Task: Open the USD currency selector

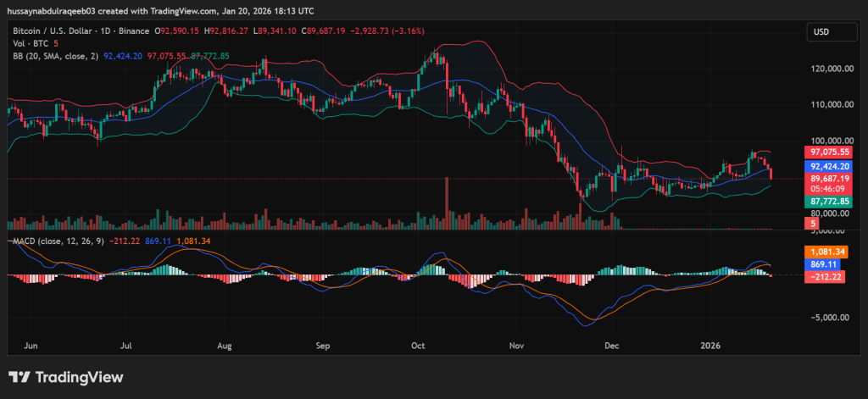Action: [x=821, y=31]
